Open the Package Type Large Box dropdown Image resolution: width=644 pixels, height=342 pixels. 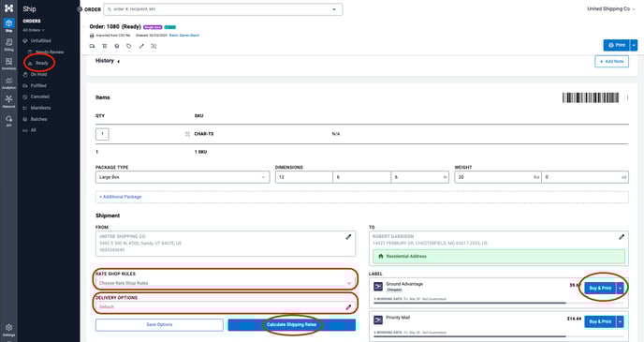[x=183, y=177]
